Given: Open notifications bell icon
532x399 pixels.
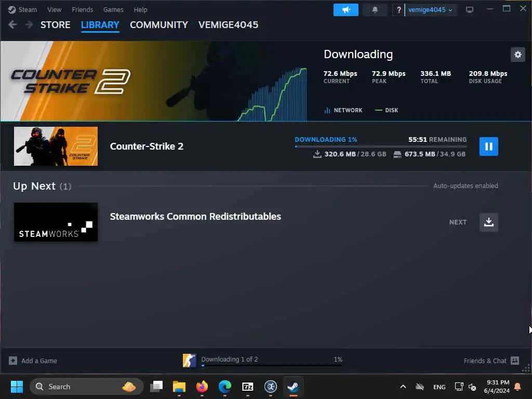Looking at the screenshot, I should tap(375, 10).
